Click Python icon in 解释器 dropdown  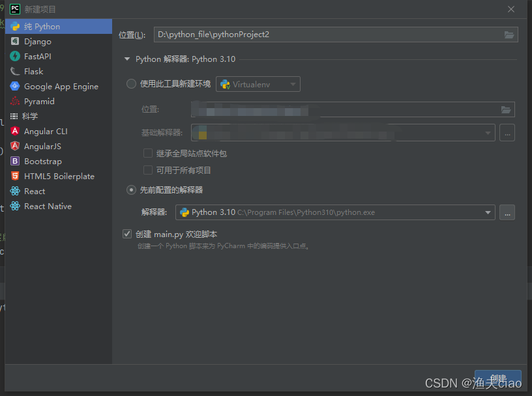185,212
